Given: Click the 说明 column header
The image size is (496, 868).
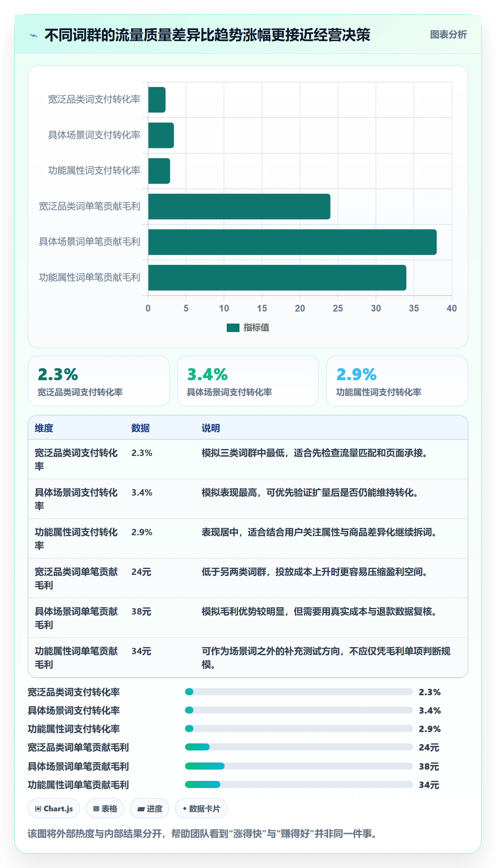Looking at the screenshot, I should pyautogui.click(x=211, y=428).
